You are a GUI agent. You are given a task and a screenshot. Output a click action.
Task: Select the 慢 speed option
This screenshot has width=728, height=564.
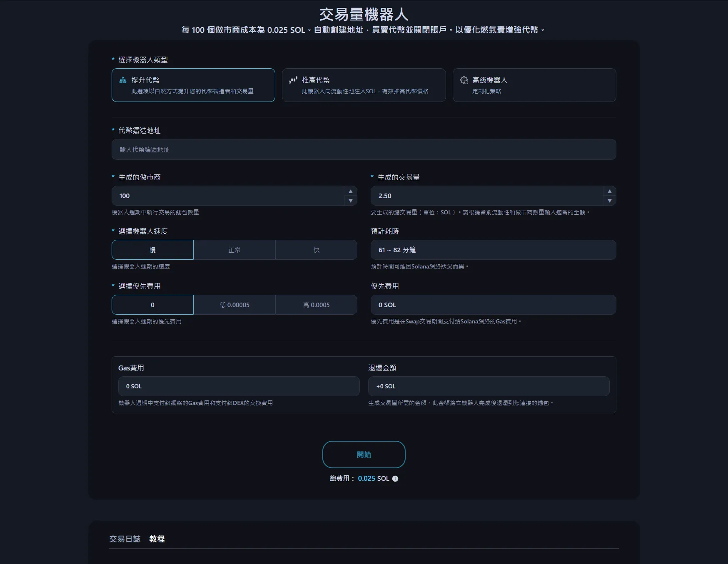pyautogui.click(x=152, y=250)
